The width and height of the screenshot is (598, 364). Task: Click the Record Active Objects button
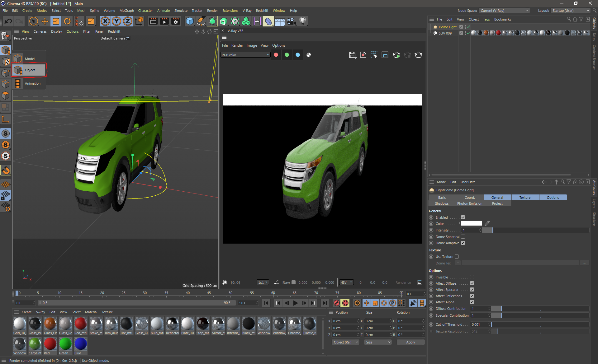(337, 303)
